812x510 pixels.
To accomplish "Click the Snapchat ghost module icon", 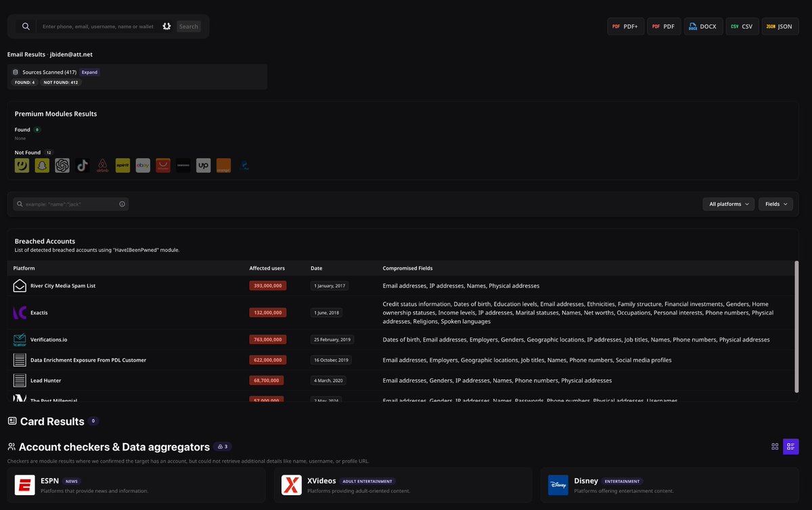I will click(42, 165).
